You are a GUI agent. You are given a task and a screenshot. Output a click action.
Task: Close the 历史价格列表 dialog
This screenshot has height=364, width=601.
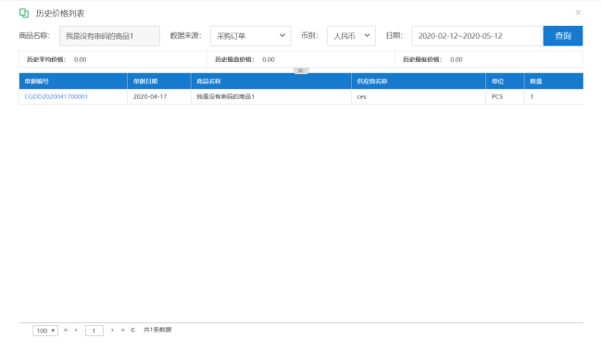click(578, 13)
